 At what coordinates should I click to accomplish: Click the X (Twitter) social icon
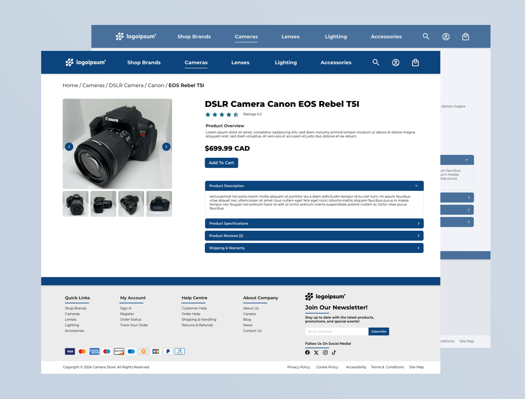tap(316, 352)
